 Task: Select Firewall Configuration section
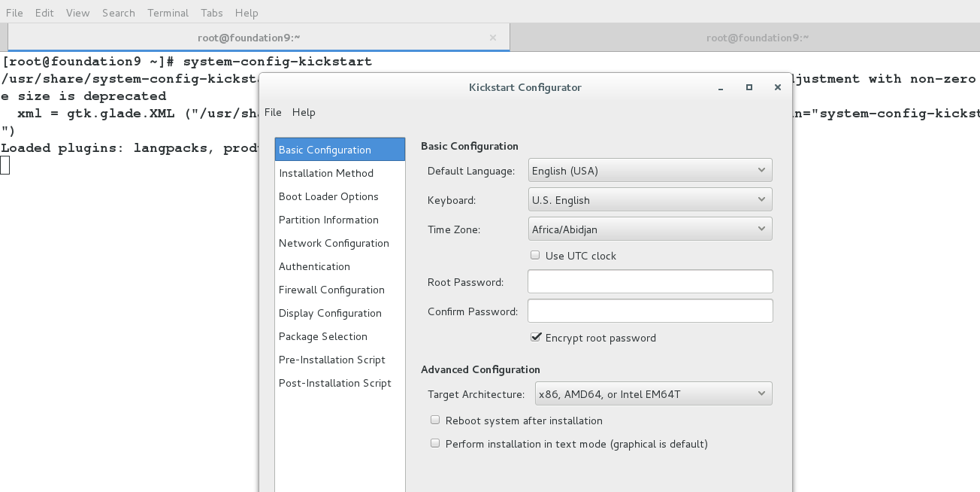click(340, 290)
